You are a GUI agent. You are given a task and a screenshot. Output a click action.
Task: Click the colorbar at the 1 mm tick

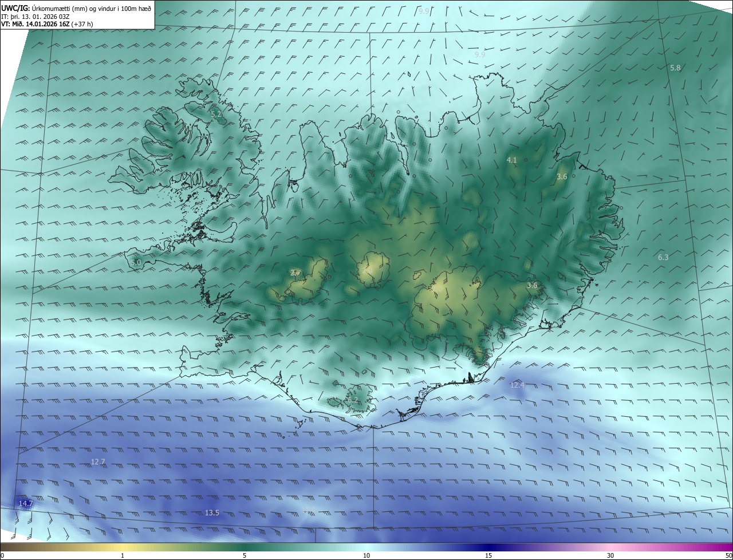pos(123,547)
